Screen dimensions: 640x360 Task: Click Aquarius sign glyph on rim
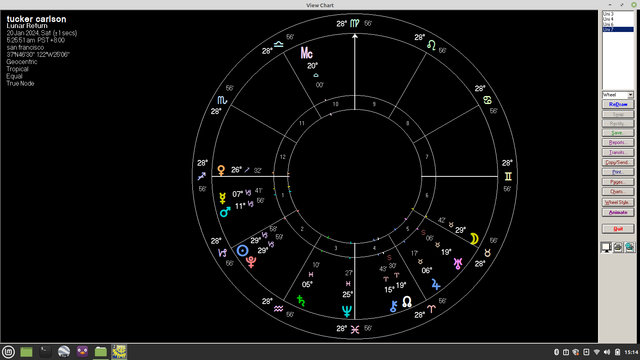click(278, 309)
